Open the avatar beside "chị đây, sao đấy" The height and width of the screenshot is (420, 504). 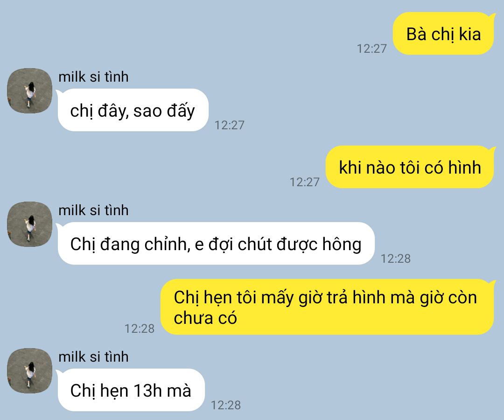[x=29, y=91]
